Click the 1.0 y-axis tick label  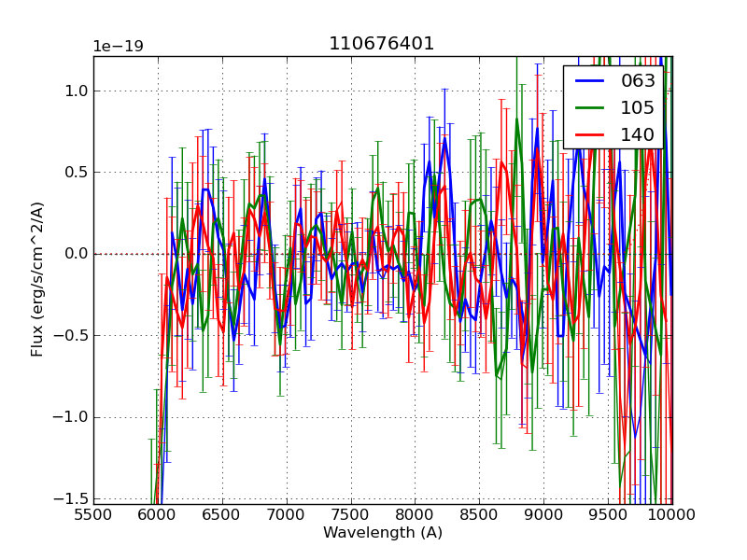(75, 91)
